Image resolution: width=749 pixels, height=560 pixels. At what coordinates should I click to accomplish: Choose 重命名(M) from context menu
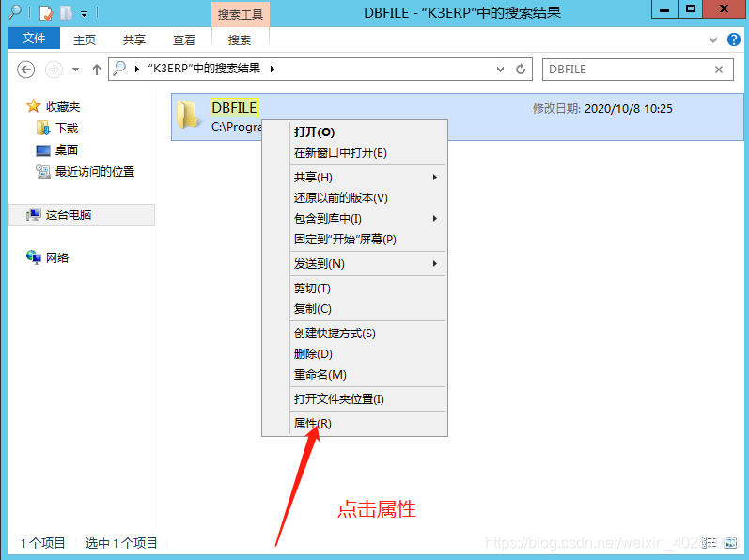354,375
